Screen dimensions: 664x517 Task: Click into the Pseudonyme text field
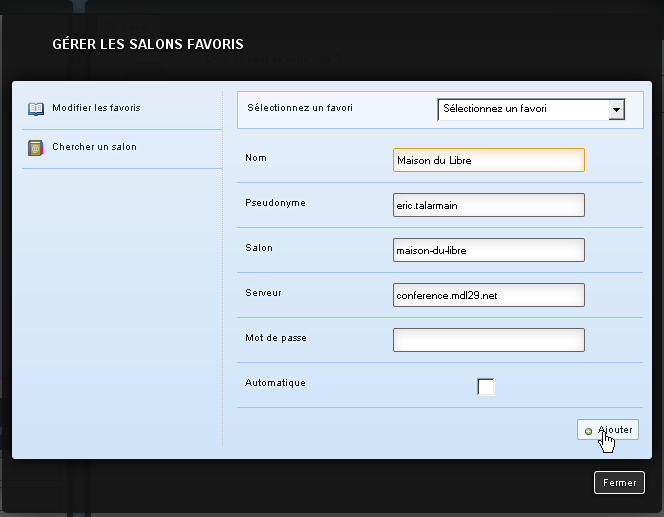[489, 205]
